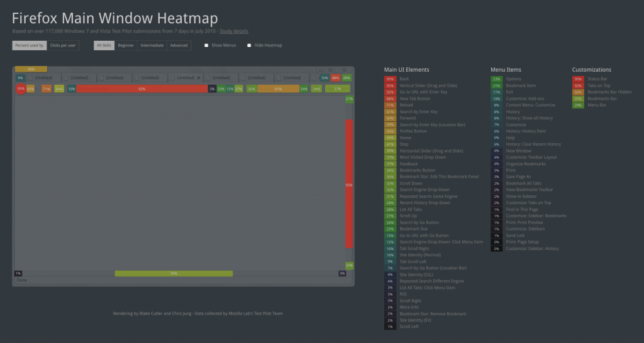644x343 pixels.
Task: Click the 9% Tab Scroll Left arrow
Action: tap(20, 77)
